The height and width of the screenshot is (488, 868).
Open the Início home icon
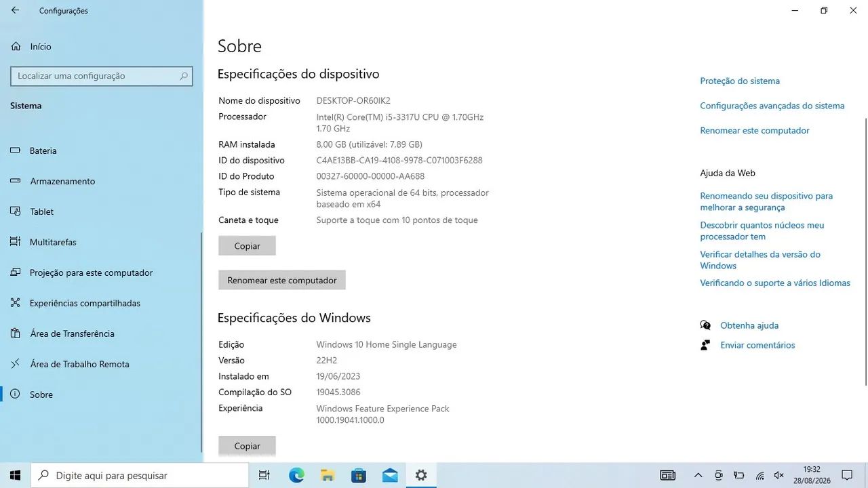point(16,47)
